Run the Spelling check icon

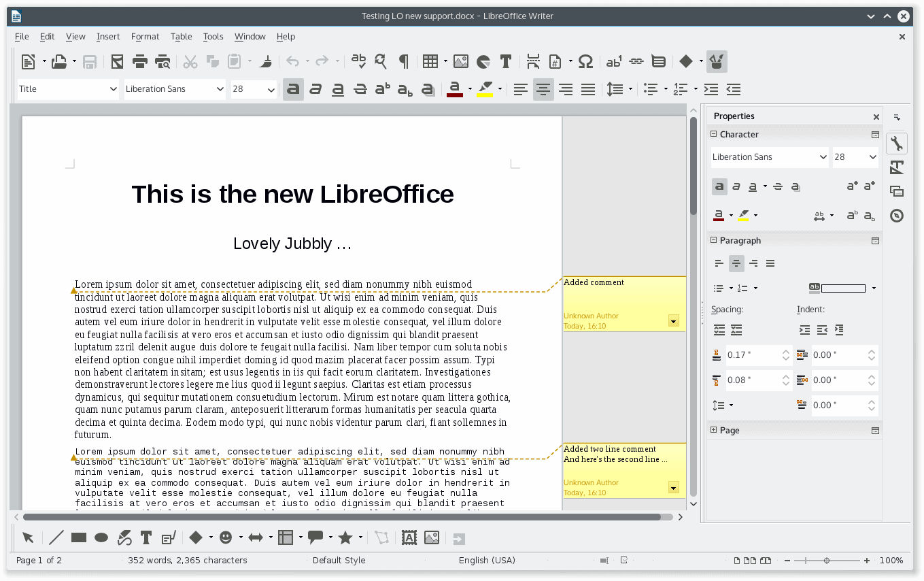[358, 62]
